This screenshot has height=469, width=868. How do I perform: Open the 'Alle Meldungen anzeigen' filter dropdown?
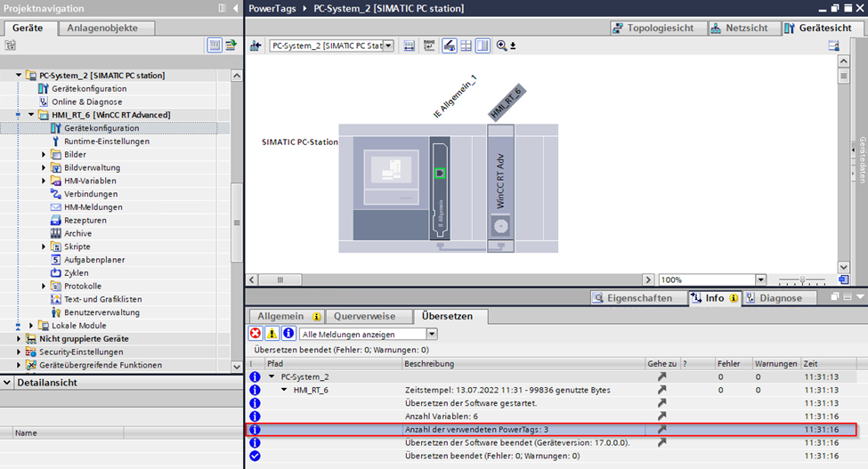432,334
